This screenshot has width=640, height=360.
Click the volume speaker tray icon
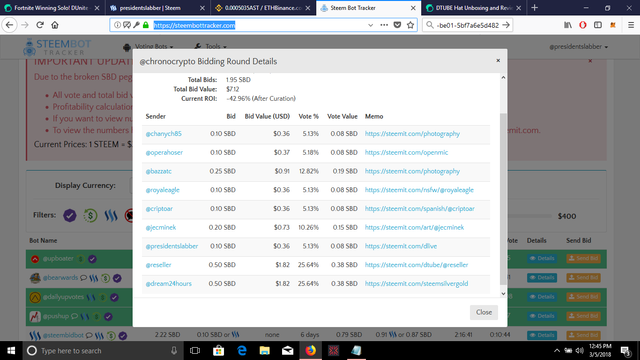click(x=579, y=351)
